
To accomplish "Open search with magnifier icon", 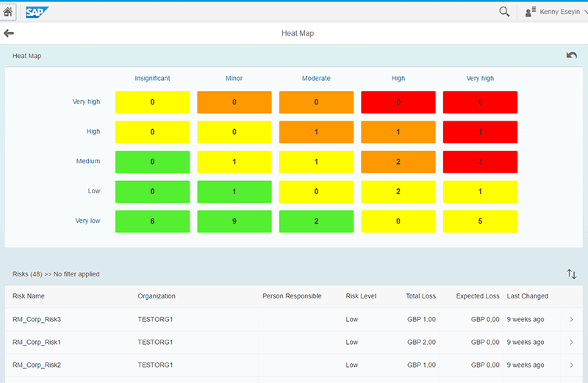I will (x=504, y=12).
